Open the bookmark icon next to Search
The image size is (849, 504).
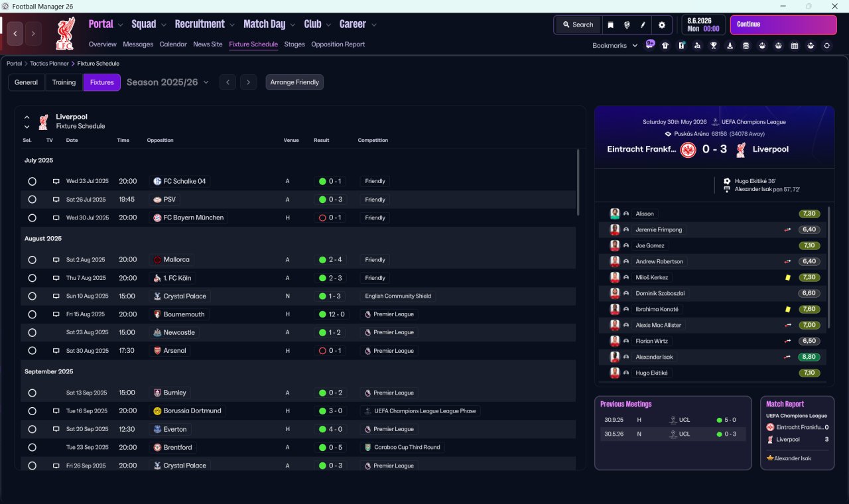point(610,25)
